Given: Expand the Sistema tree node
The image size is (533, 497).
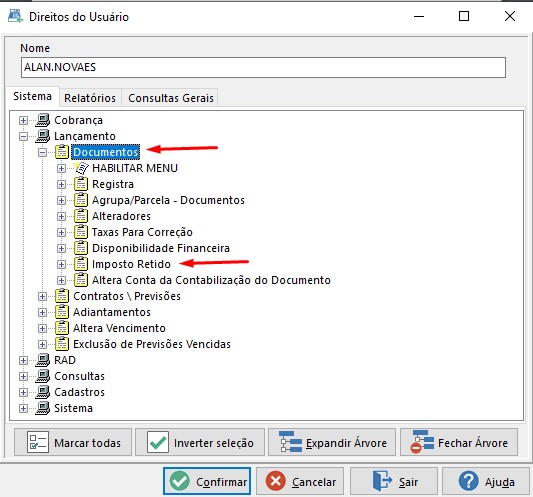Looking at the screenshot, I should (23, 408).
